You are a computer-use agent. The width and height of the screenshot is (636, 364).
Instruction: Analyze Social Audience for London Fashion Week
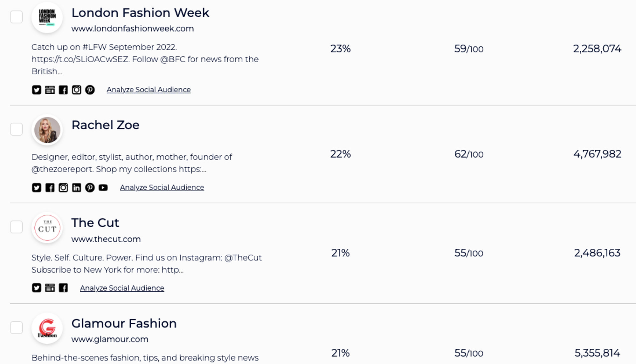(x=149, y=90)
